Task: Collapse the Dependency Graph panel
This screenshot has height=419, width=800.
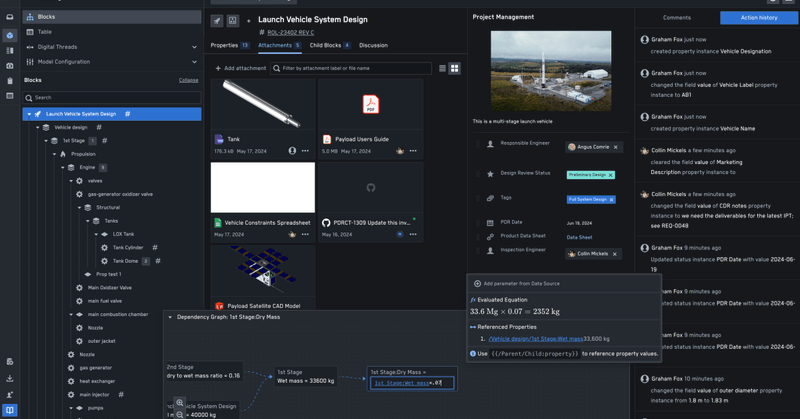Action: 170,317
